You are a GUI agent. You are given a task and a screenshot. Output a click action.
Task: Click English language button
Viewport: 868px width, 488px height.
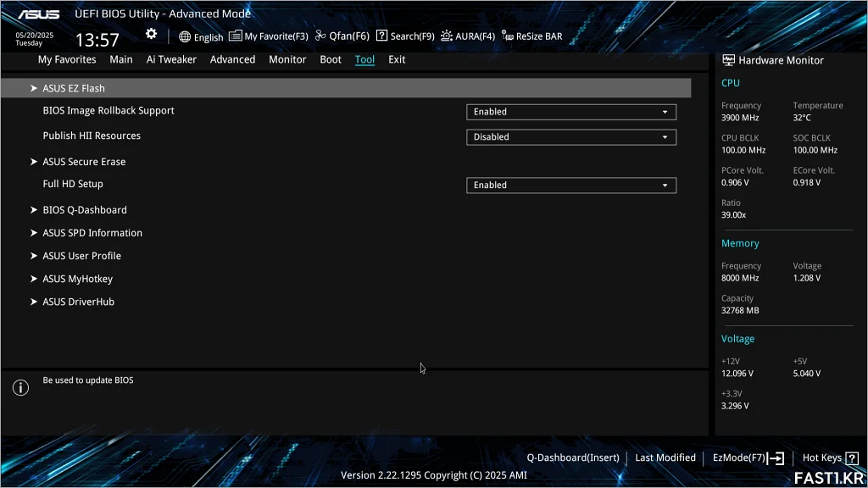209,37
